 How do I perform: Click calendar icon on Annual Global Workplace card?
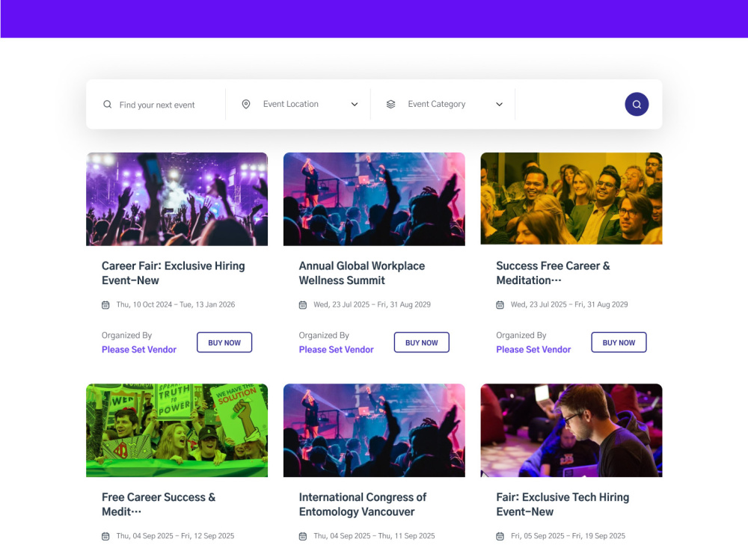(302, 305)
